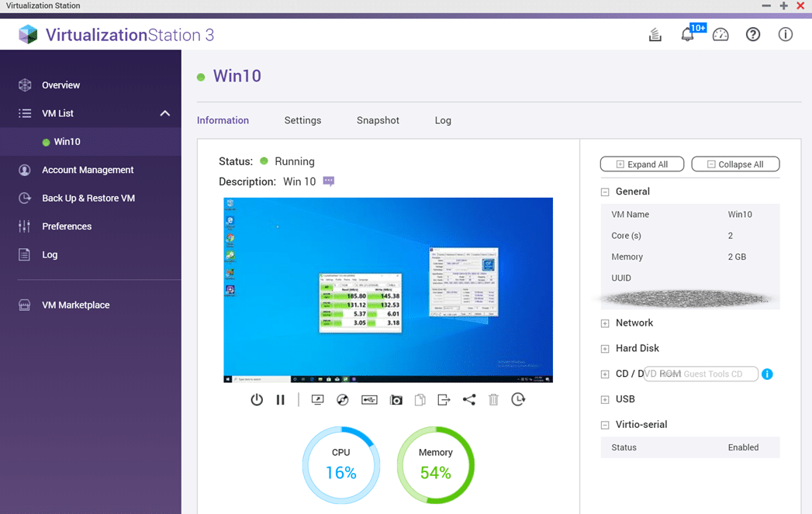This screenshot has height=514, width=812.
Task: Click the "UUID" label in General
Action: coord(621,278)
